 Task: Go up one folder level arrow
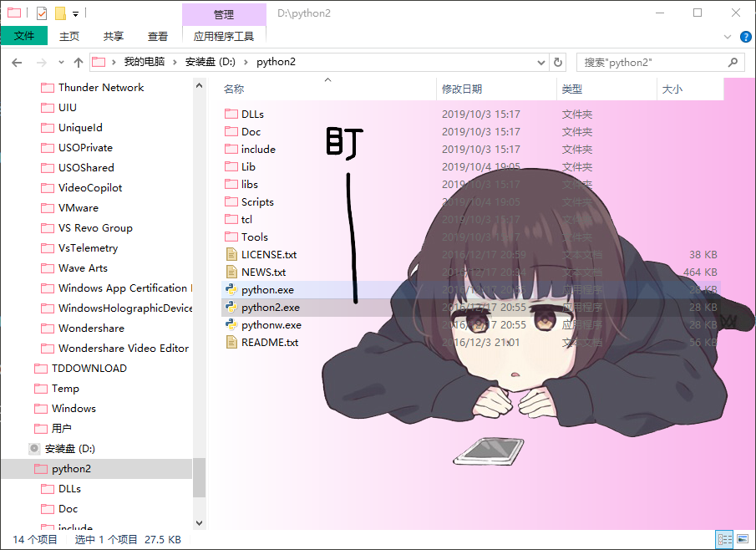pos(79,62)
